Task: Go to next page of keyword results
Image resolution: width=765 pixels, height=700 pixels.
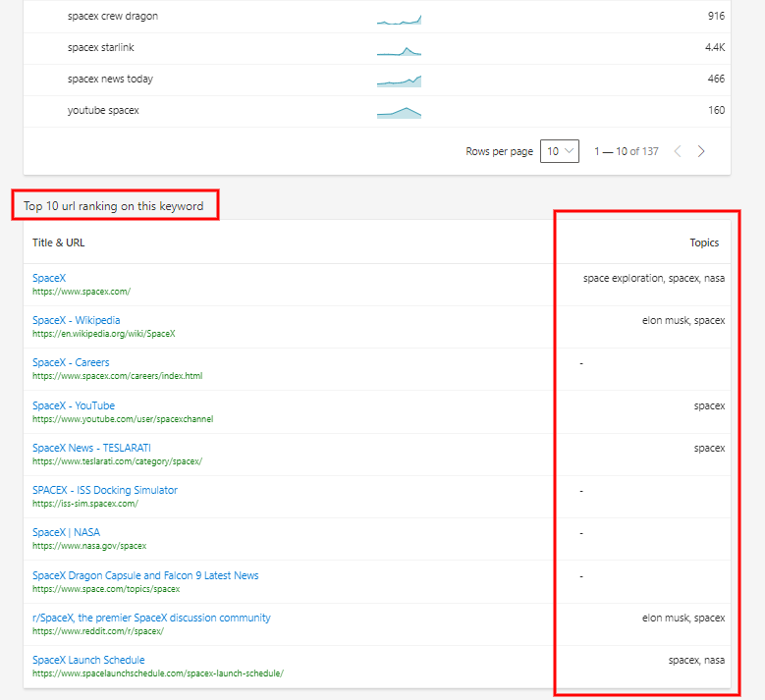Action: click(x=701, y=151)
